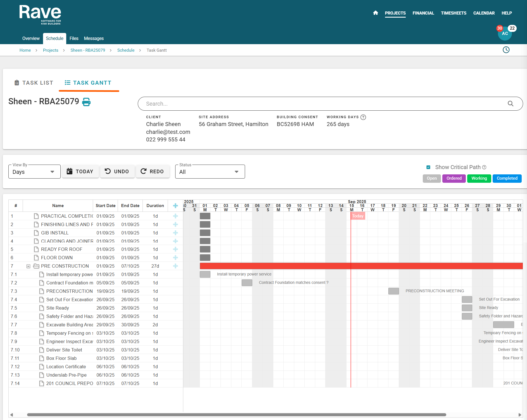
Task: Click the Start Date column header
Action: pos(105,206)
